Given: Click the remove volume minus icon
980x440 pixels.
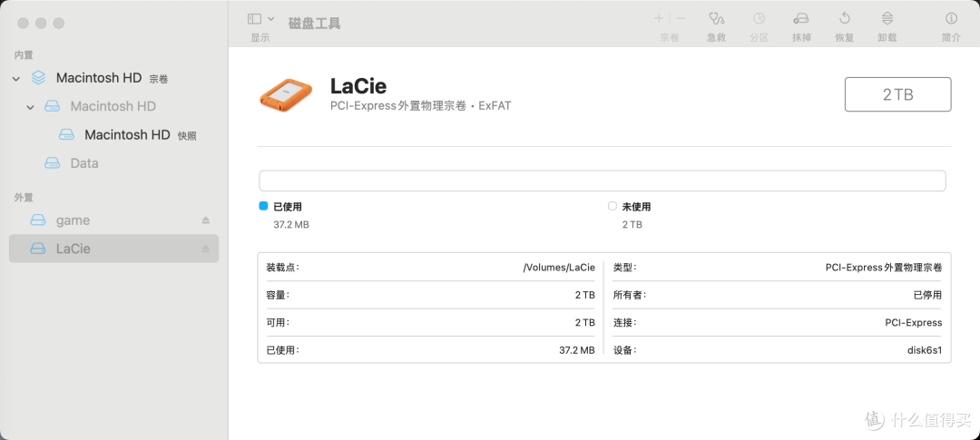Looking at the screenshot, I should click(681, 18).
